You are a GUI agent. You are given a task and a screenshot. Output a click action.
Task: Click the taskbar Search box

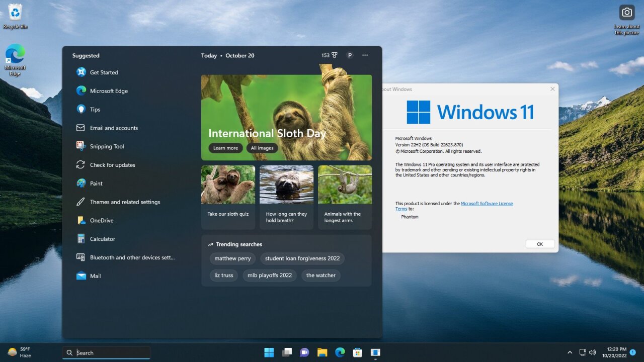click(x=106, y=352)
